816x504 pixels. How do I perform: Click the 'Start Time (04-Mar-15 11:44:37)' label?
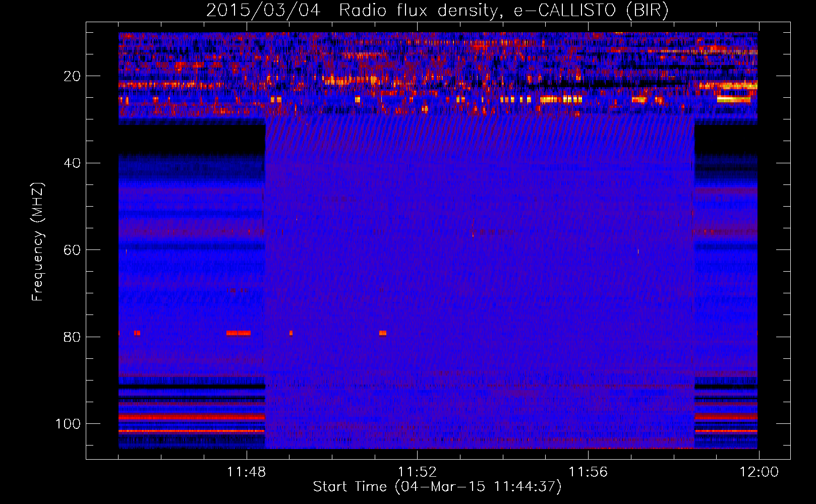[437, 487]
